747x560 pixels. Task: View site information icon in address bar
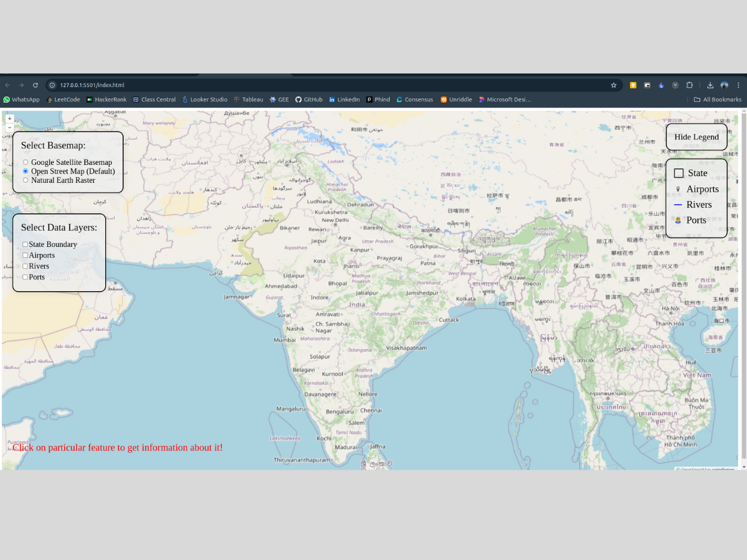(x=53, y=85)
